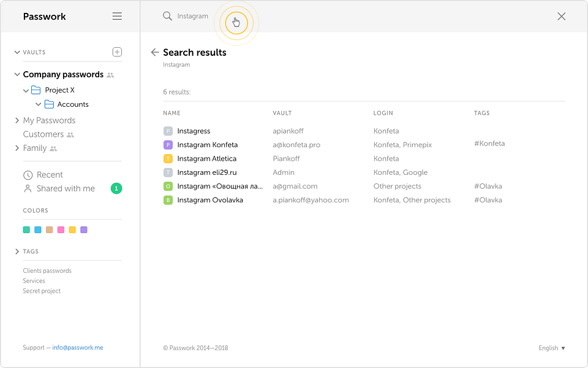Click the Recent clock icon
This screenshot has height=368, width=588.
point(28,175)
